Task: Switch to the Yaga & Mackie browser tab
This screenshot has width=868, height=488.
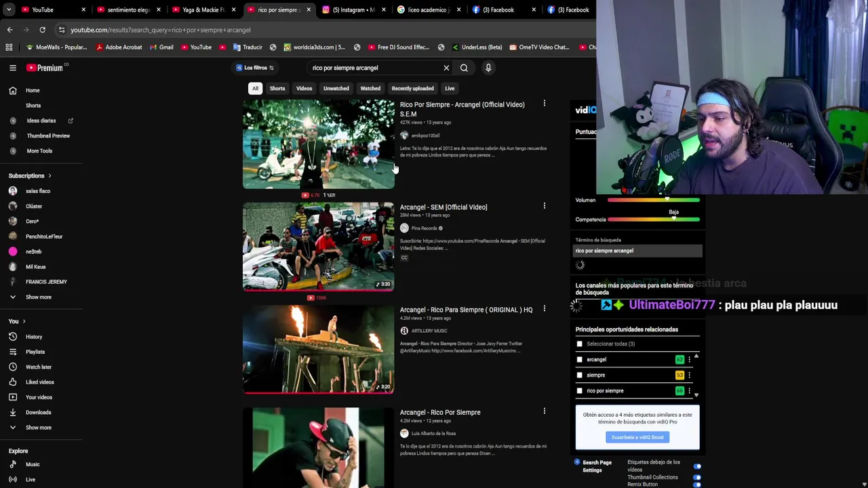Action: 203,10
